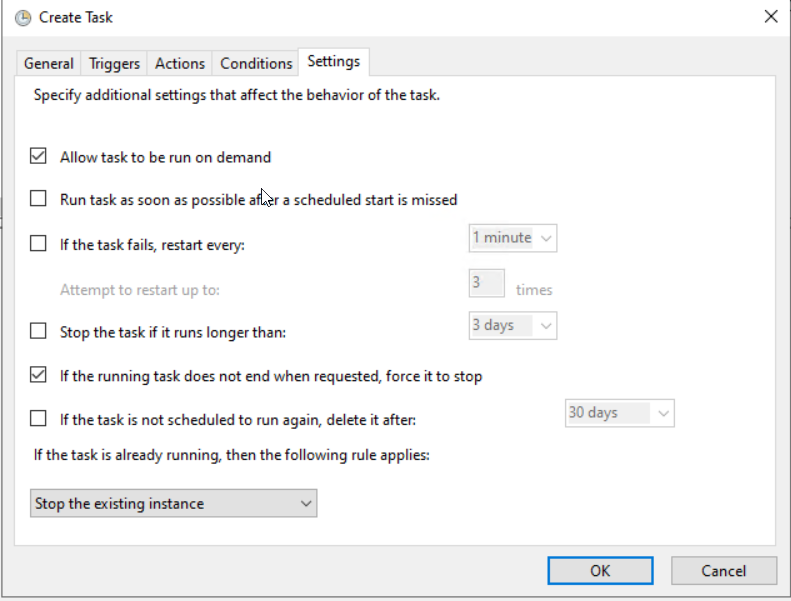Select the Settings tab
The image size is (791, 601).
tap(333, 62)
